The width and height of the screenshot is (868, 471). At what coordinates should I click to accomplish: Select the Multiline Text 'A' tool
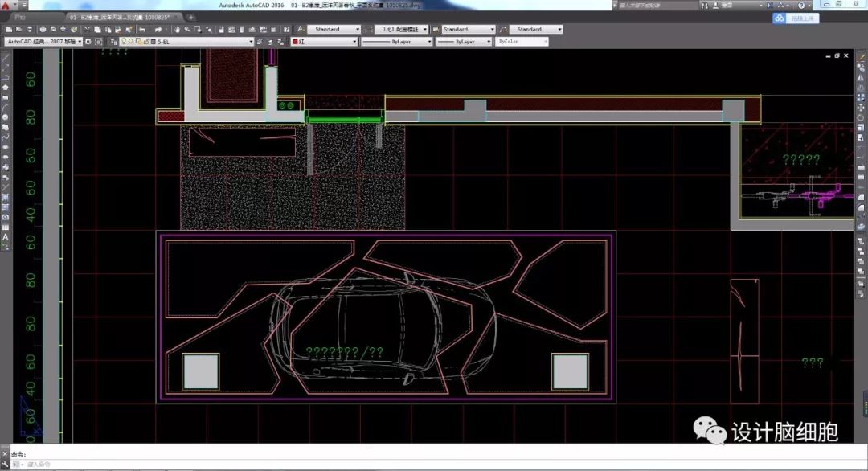point(6,239)
